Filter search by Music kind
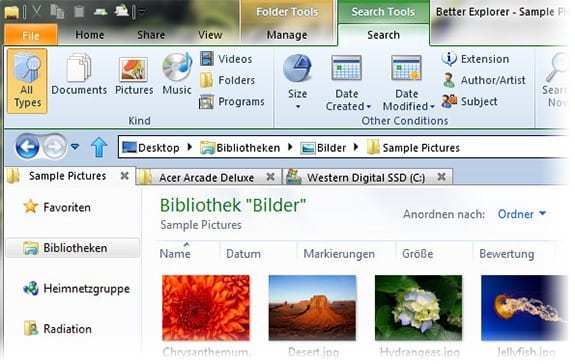This screenshot has height=364, width=575. [x=177, y=74]
